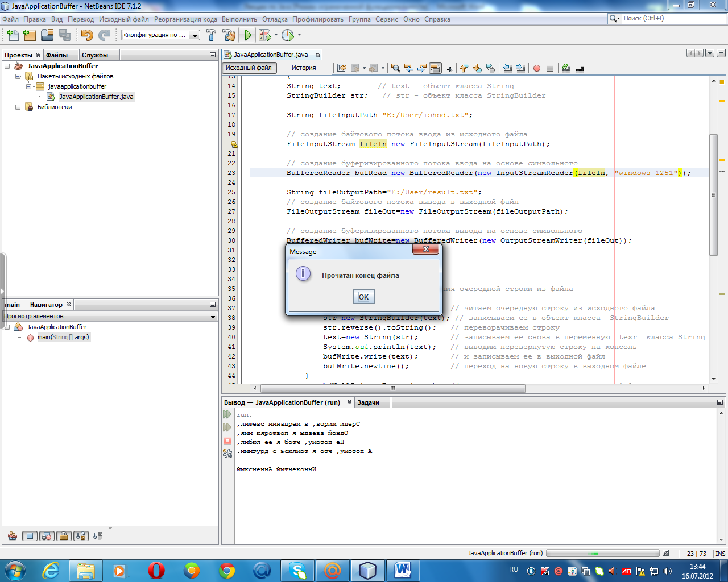Viewport: 728px width, 582px height.
Task: Click Find Previous Occurrence arrow icon
Action: (x=409, y=68)
